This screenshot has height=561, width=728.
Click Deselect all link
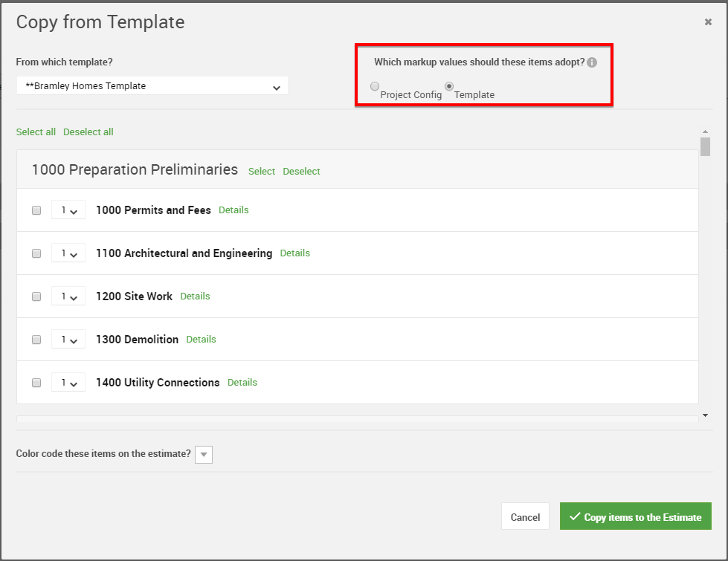click(88, 132)
